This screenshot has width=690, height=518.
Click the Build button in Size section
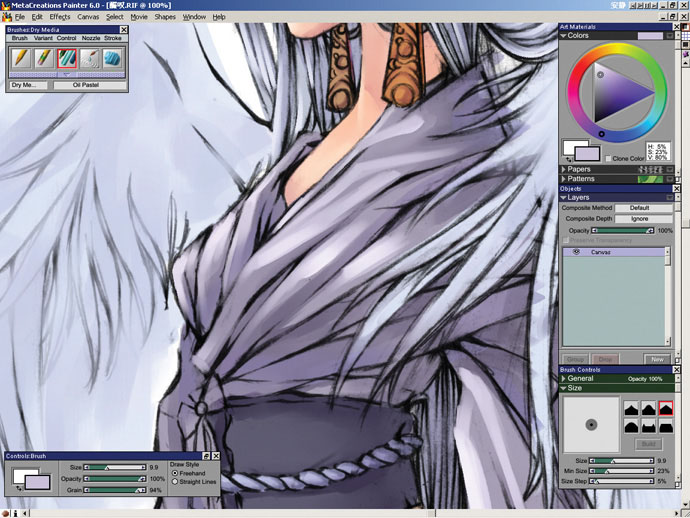(648, 444)
